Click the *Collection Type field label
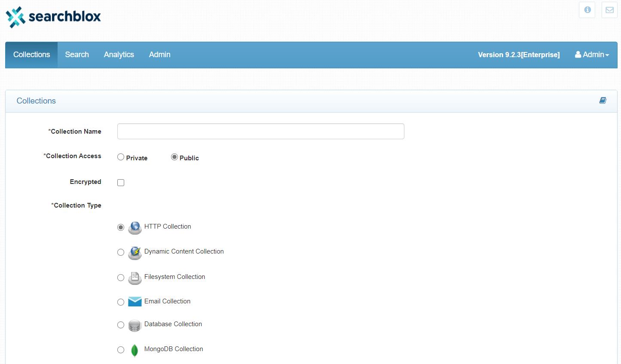Screen dimensions: 621x364 click(76, 205)
